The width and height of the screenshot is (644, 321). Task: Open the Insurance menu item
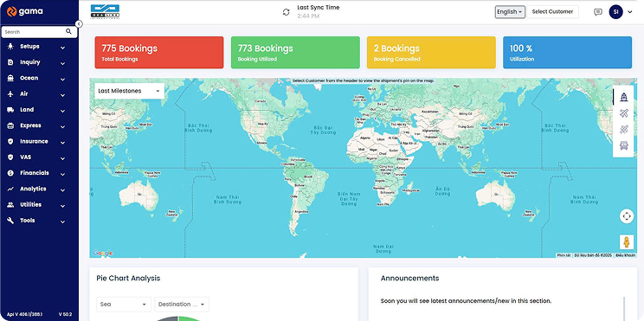click(x=39, y=142)
